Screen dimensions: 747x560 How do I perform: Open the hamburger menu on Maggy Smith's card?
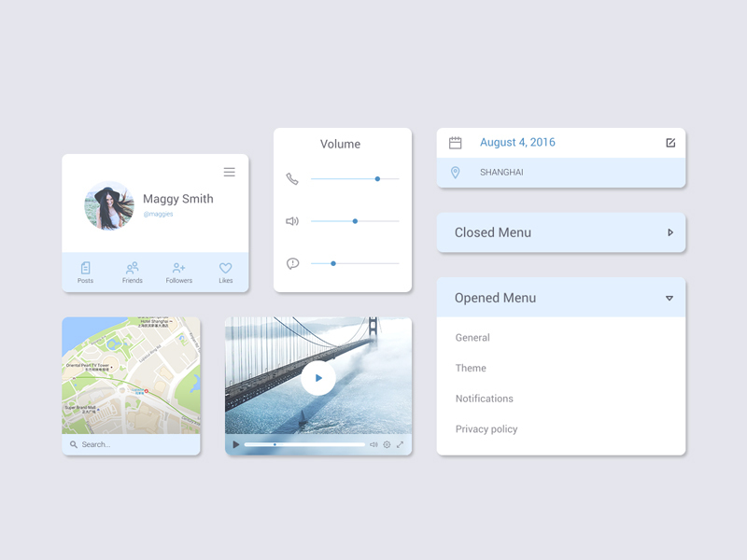(229, 172)
